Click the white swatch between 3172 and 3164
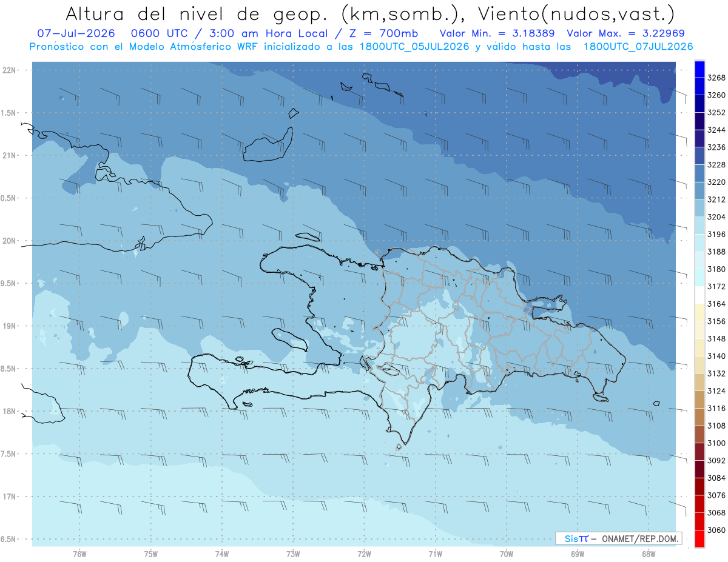Screen dimensions: 728x562 pos(699,295)
